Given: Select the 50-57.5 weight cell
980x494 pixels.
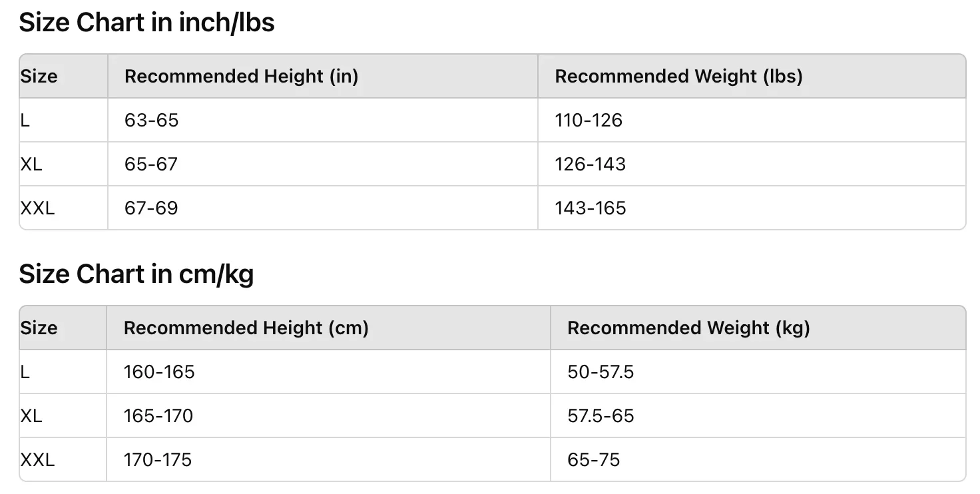Looking at the screenshot, I should coord(601,372).
